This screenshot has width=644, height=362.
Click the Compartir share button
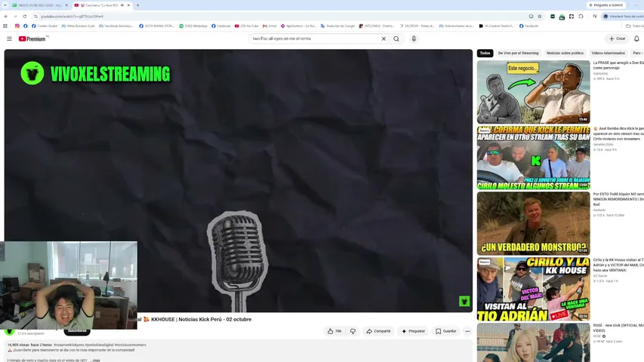(378, 331)
